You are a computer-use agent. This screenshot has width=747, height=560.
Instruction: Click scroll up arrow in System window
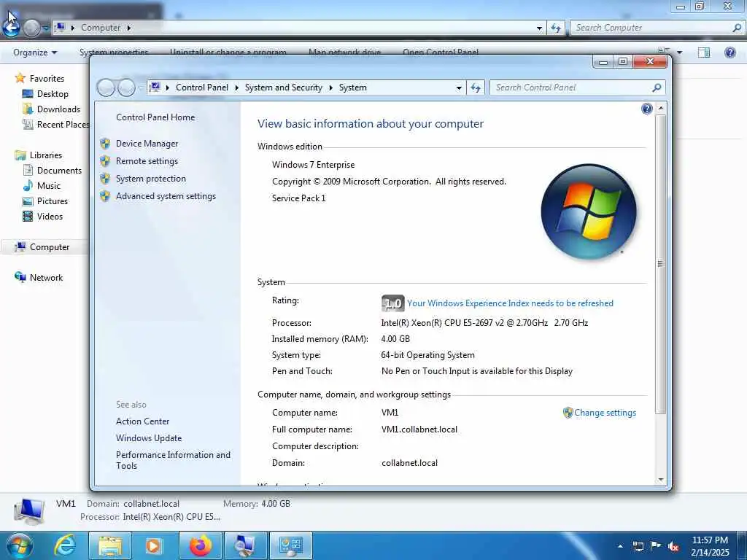[661, 109]
